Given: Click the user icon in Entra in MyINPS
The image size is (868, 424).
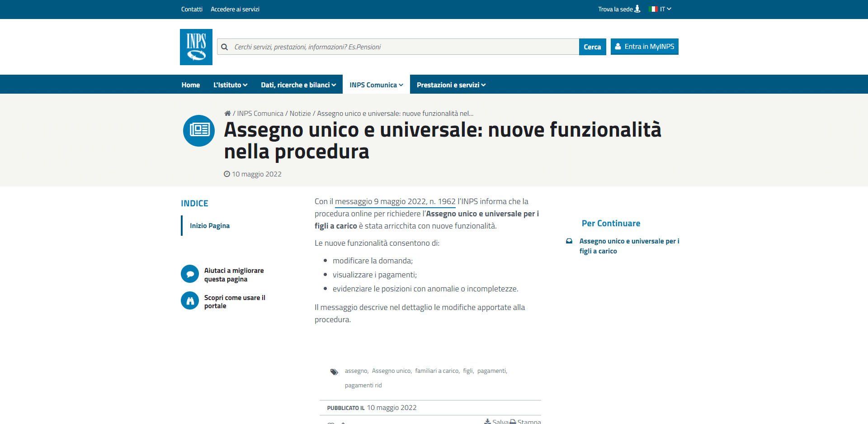Looking at the screenshot, I should point(618,46).
